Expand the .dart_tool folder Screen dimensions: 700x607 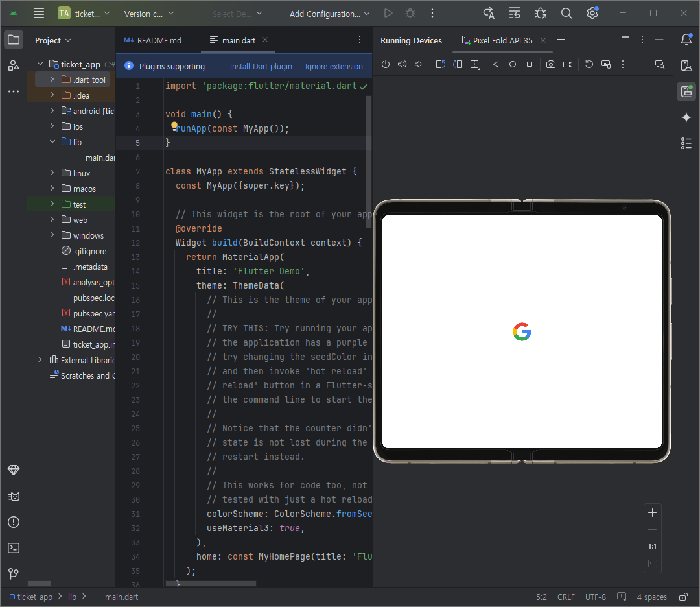point(52,80)
